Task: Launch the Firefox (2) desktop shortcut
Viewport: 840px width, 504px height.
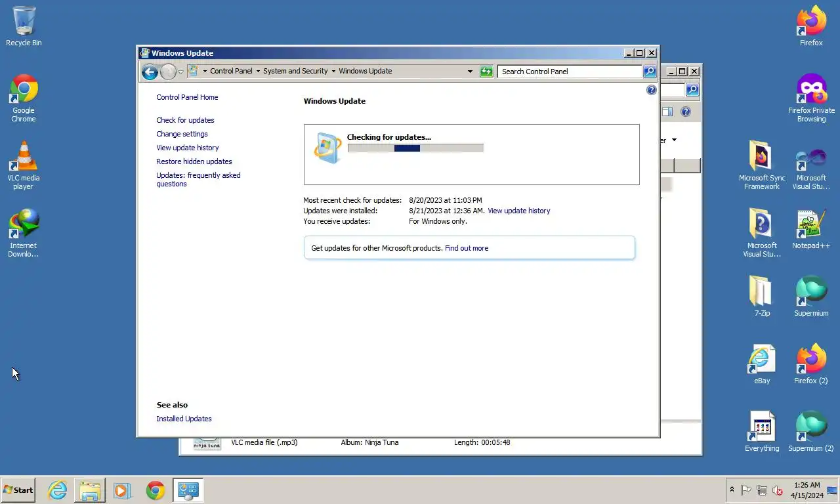Action: click(811, 364)
